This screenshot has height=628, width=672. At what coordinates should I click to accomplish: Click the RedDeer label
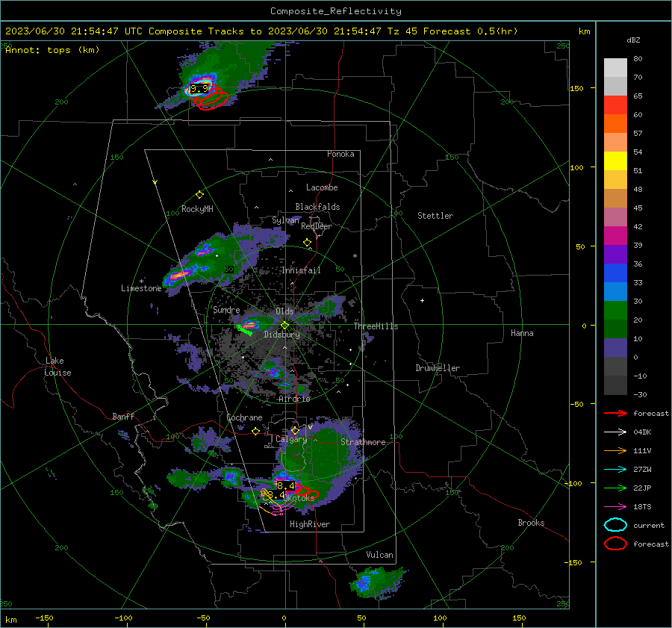coord(317,226)
